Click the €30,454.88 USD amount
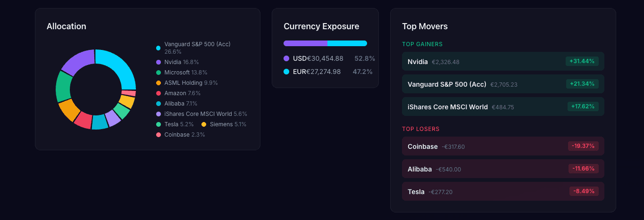644x220 pixels. [x=325, y=58]
